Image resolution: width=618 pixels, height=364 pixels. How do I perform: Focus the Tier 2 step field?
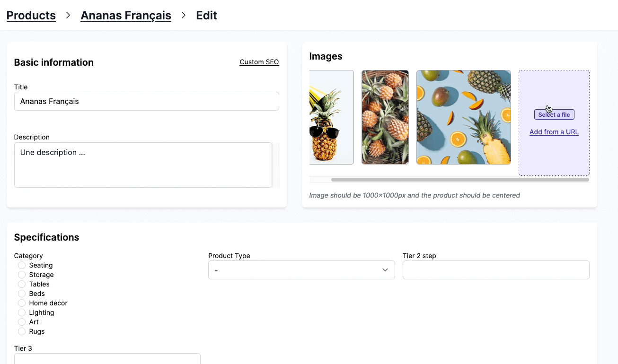495,269
